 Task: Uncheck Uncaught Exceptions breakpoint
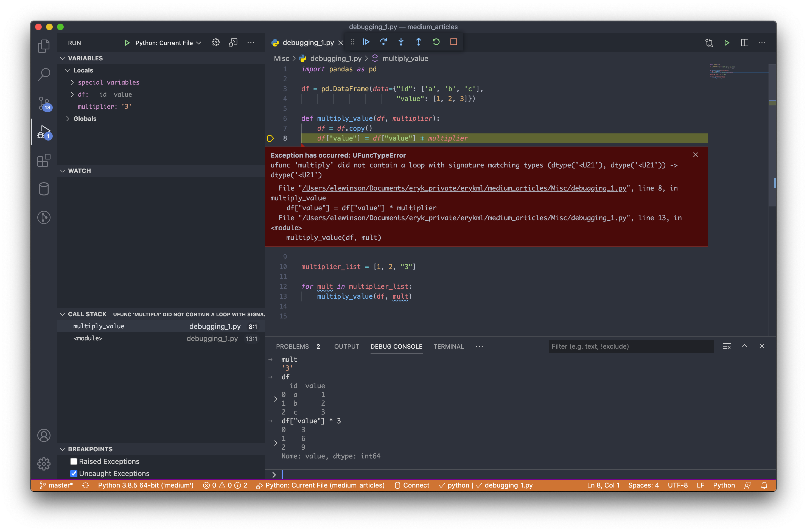pyautogui.click(x=74, y=473)
